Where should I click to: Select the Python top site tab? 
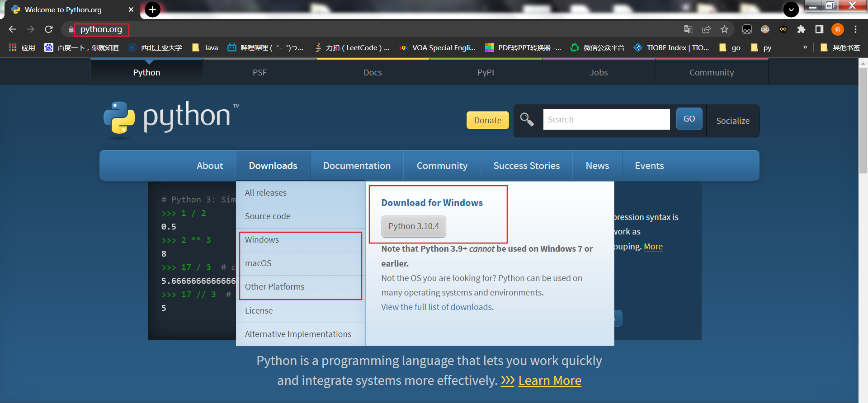point(146,72)
